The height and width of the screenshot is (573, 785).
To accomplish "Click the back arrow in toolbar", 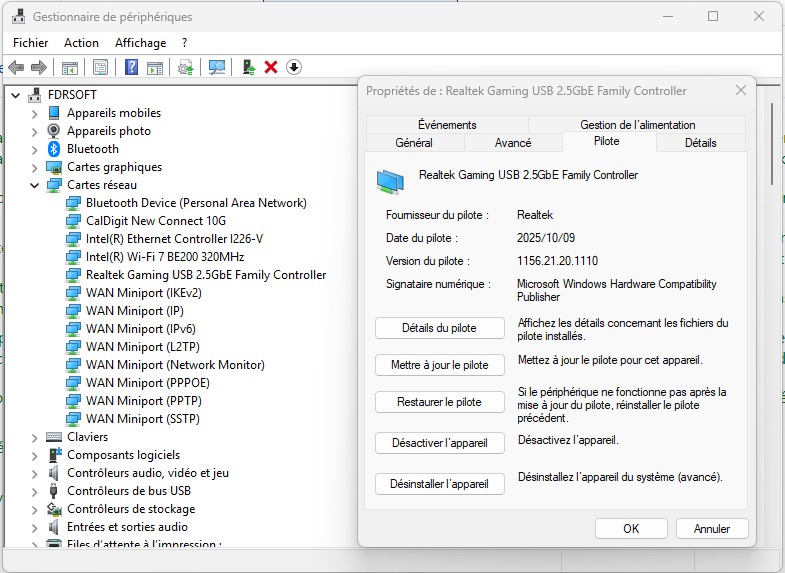I will [16, 67].
